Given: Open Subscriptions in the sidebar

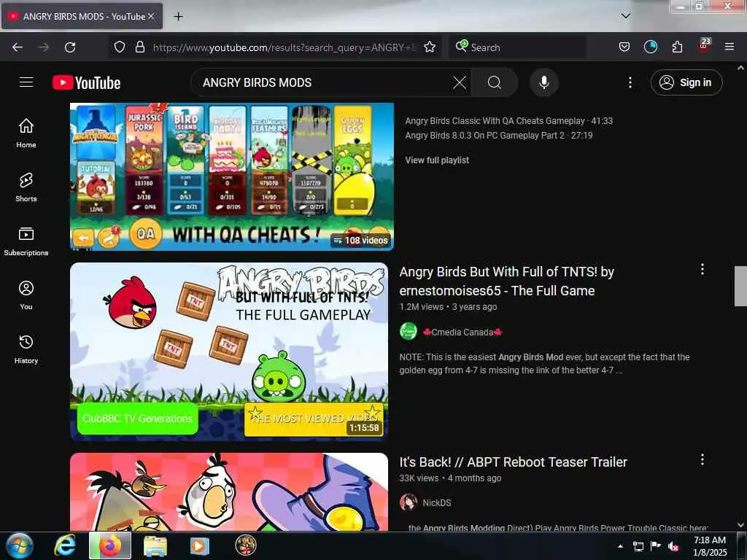Looking at the screenshot, I should [x=26, y=241].
